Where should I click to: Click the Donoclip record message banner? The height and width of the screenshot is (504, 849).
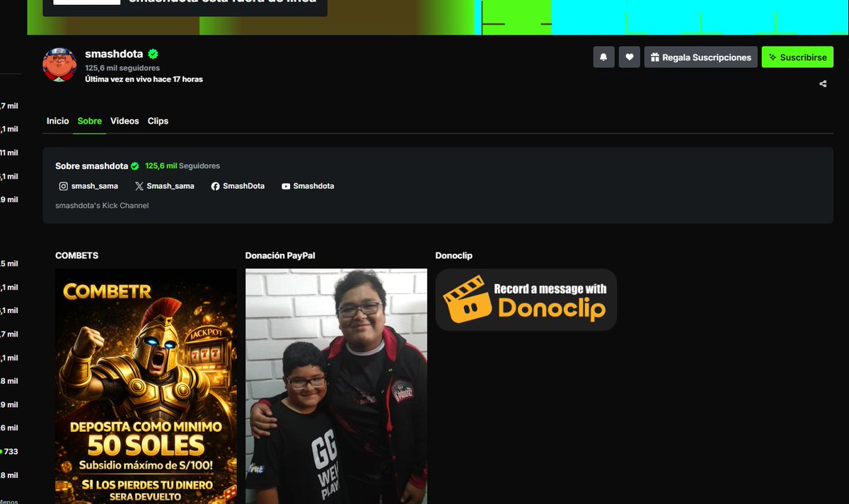click(x=526, y=300)
